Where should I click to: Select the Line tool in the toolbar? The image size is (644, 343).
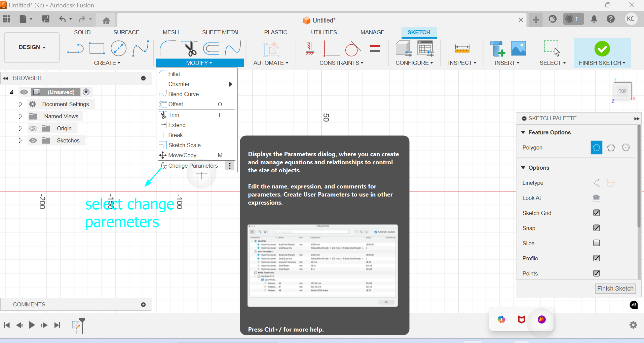pos(75,49)
